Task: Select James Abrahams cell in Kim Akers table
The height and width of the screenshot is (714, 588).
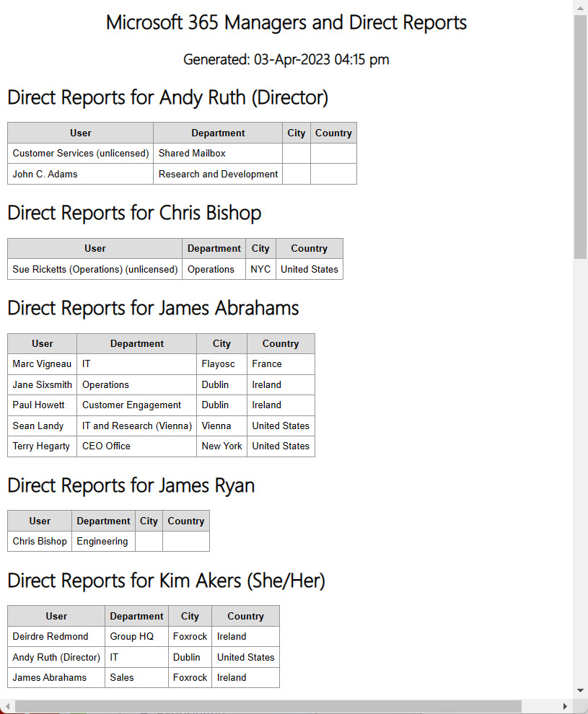Action: point(56,677)
